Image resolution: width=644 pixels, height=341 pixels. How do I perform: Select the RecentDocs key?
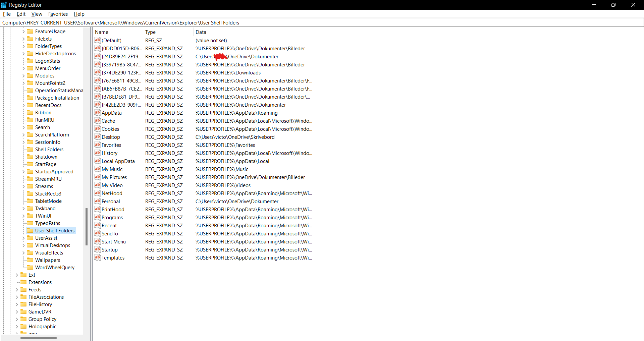pyautogui.click(x=48, y=105)
